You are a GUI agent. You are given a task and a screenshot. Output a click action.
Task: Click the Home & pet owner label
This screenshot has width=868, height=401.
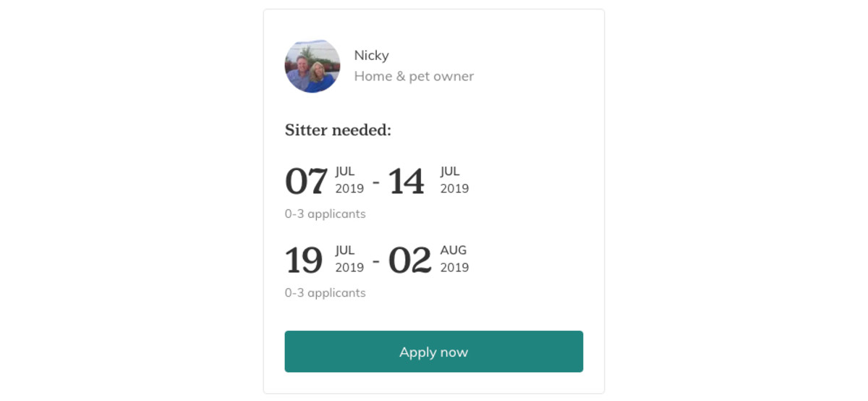[x=414, y=76]
